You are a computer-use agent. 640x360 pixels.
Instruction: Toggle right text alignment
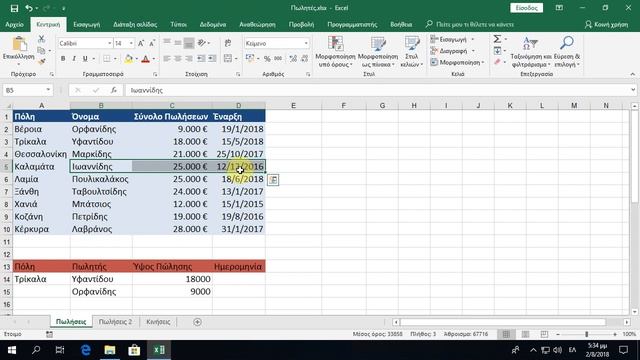coord(189,59)
